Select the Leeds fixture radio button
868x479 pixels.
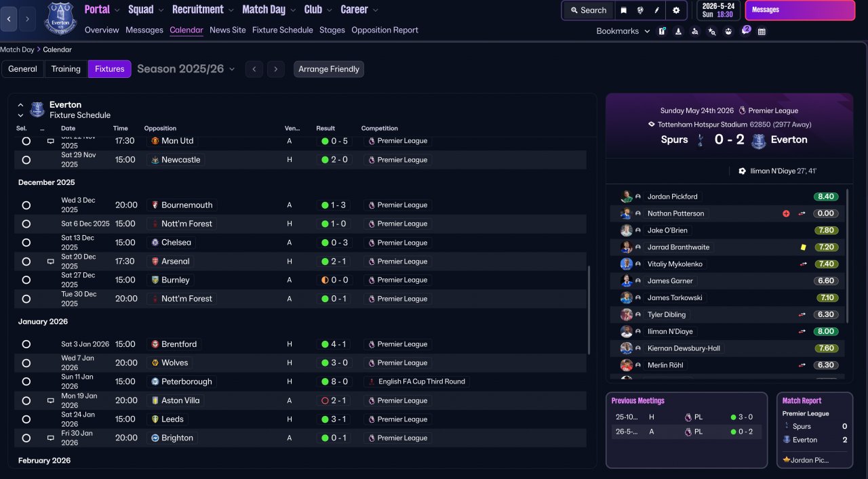click(x=26, y=419)
